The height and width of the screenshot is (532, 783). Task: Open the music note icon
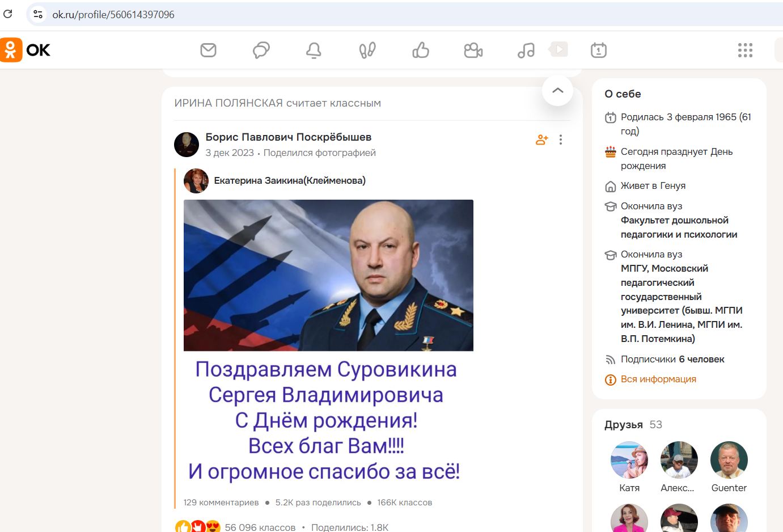point(524,50)
